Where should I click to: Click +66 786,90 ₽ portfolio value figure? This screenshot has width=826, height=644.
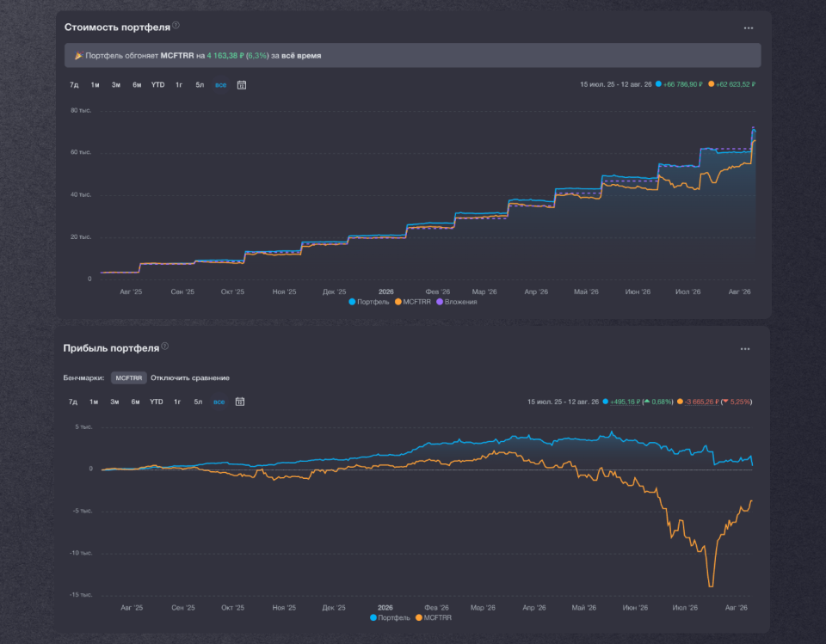[x=682, y=84]
